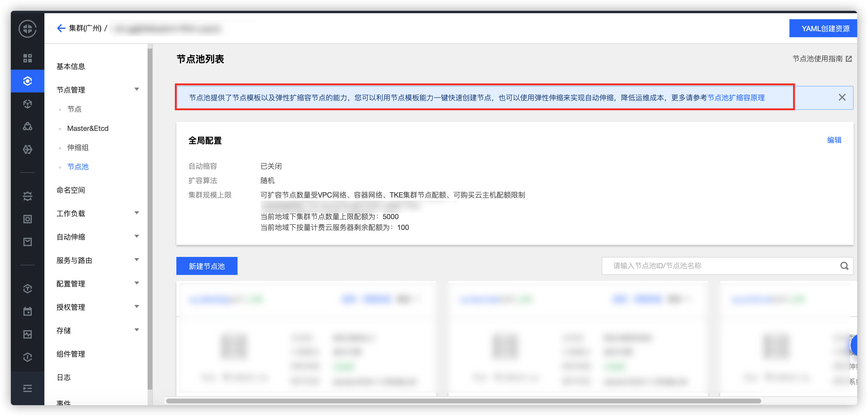Click the hexagon info sidebar icon
The width and height of the screenshot is (868, 416).
tap(28, 357)
